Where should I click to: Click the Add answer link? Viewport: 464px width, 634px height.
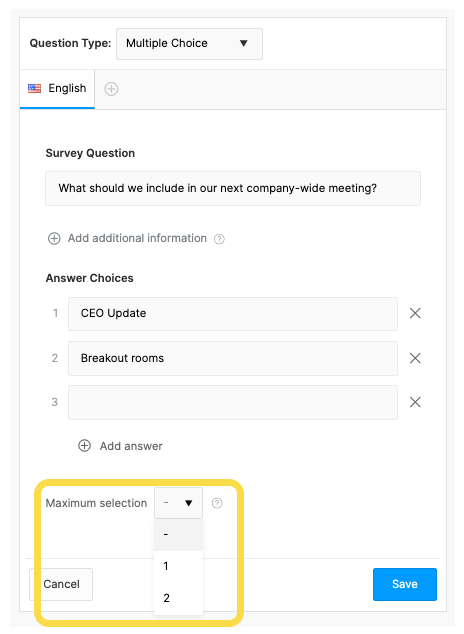[131, 446]
